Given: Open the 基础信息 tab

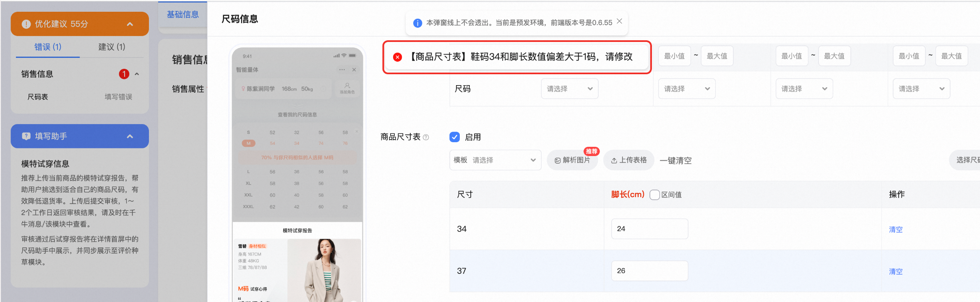Looking at the screenshot, I should (x=183, y=14).
